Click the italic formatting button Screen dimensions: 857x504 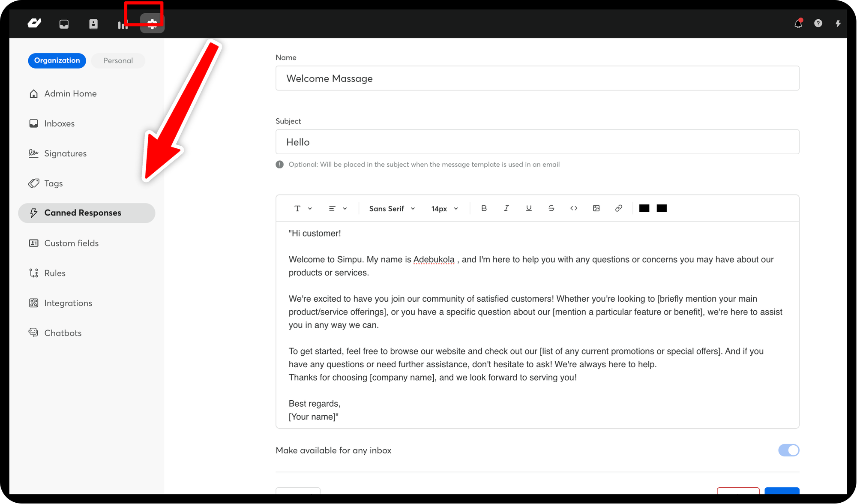[x=506, y=208]
